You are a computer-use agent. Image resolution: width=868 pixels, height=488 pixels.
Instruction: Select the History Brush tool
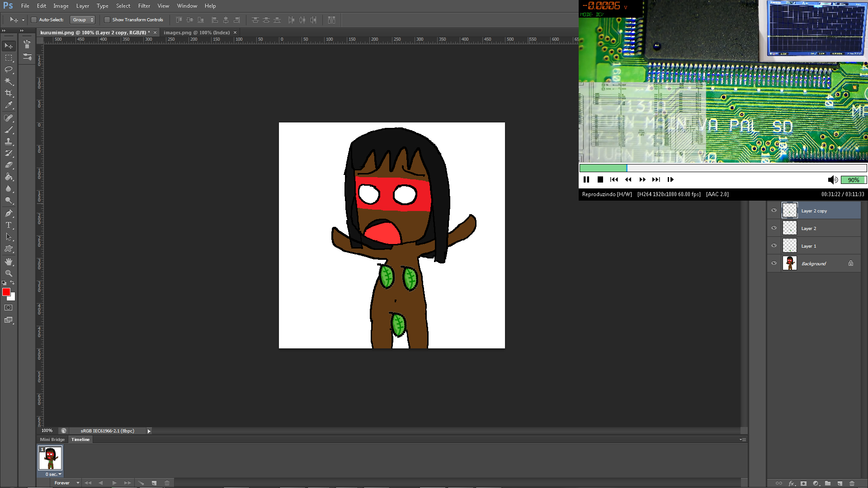(9, 153)
